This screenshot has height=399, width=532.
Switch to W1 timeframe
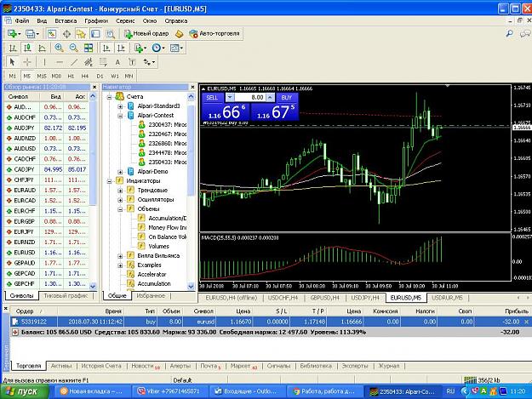[x=115, y=76]
